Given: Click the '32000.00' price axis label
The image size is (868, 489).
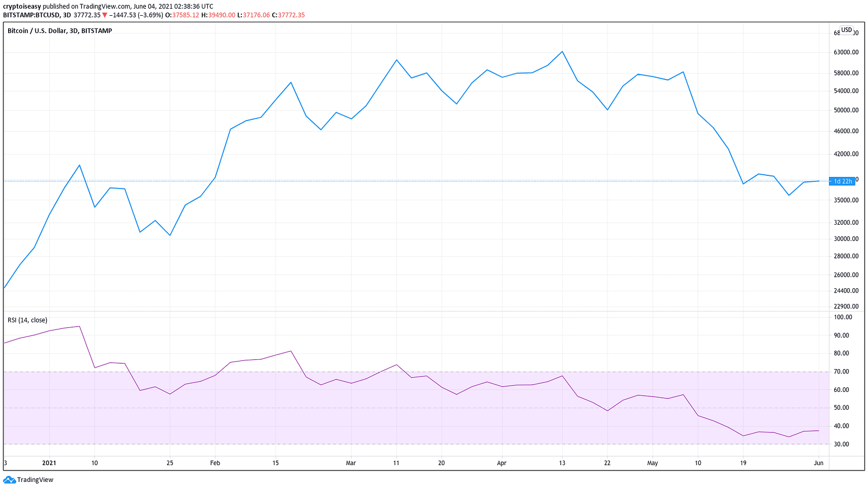Looking at the screenshot, I should [846, 223].
